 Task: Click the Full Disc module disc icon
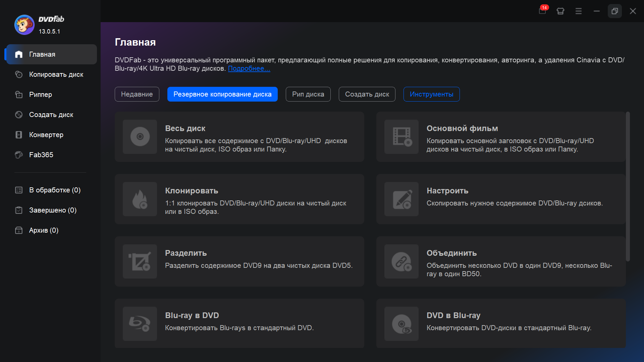140,137
